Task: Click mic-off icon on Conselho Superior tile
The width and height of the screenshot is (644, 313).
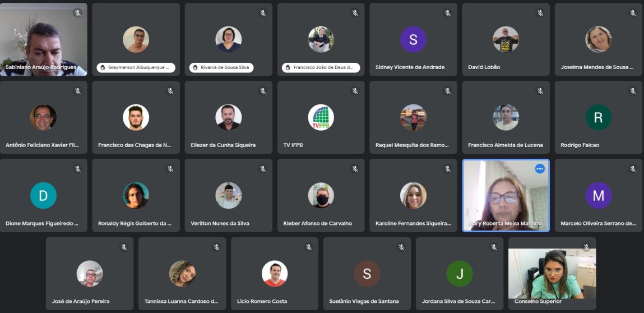Action: pyautogui.click(x=586, y=247)
